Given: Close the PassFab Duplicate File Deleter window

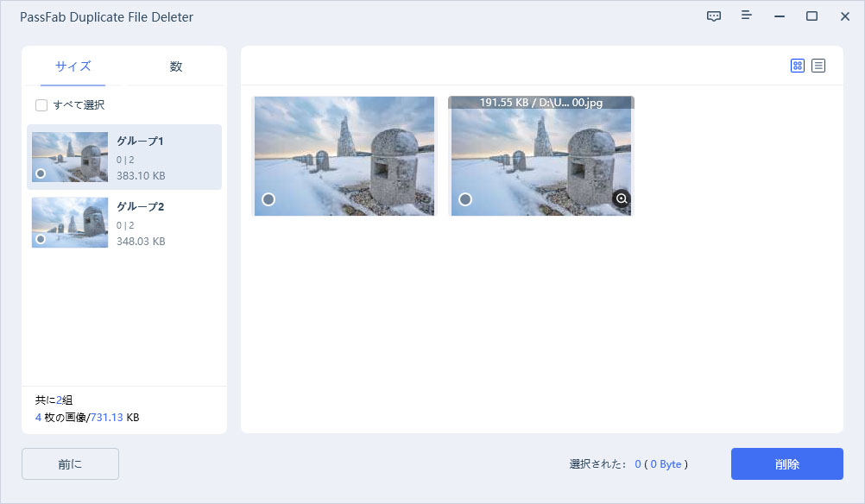Looking at the screenshot, I should [844, 16].
